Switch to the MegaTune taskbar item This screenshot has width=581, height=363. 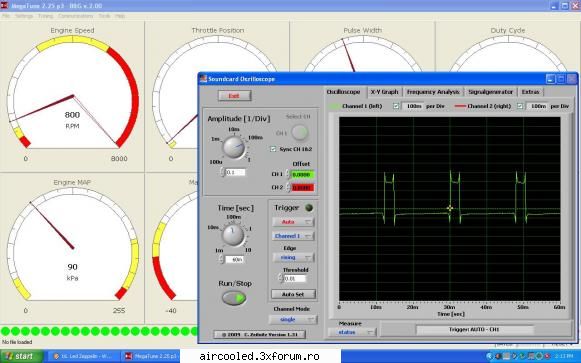(151, 356)
